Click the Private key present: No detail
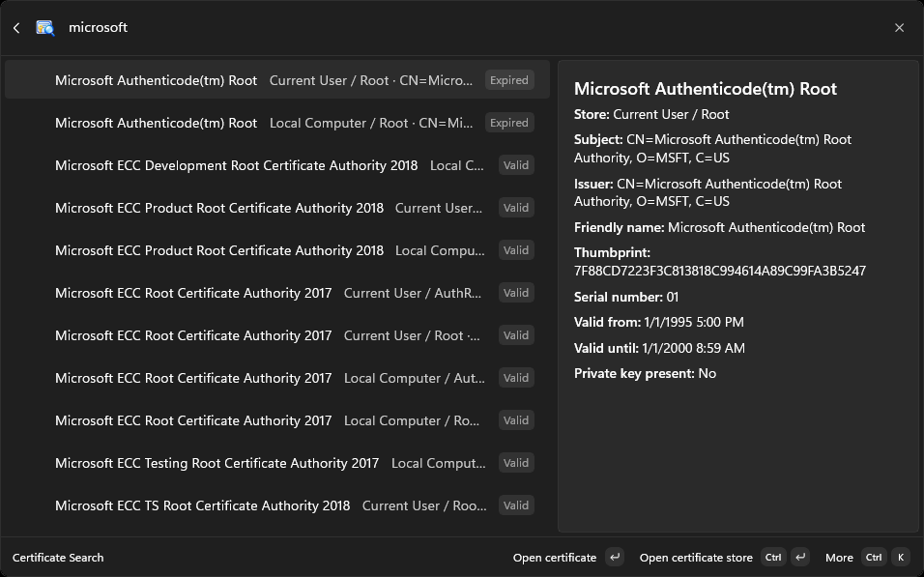The height and width of the screenshot is (577, 924). (x=645, y=374)
